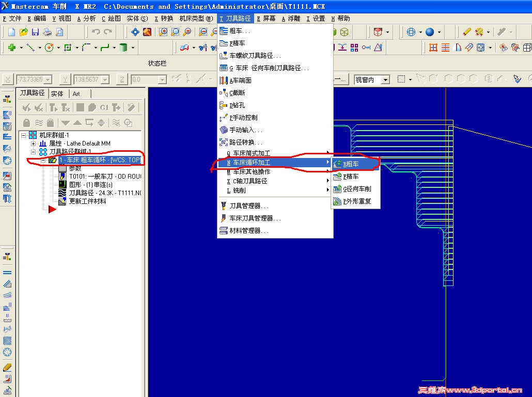532x397 pixels.
Task: Open the 文件 menu
Action: [x=12, y=18]
